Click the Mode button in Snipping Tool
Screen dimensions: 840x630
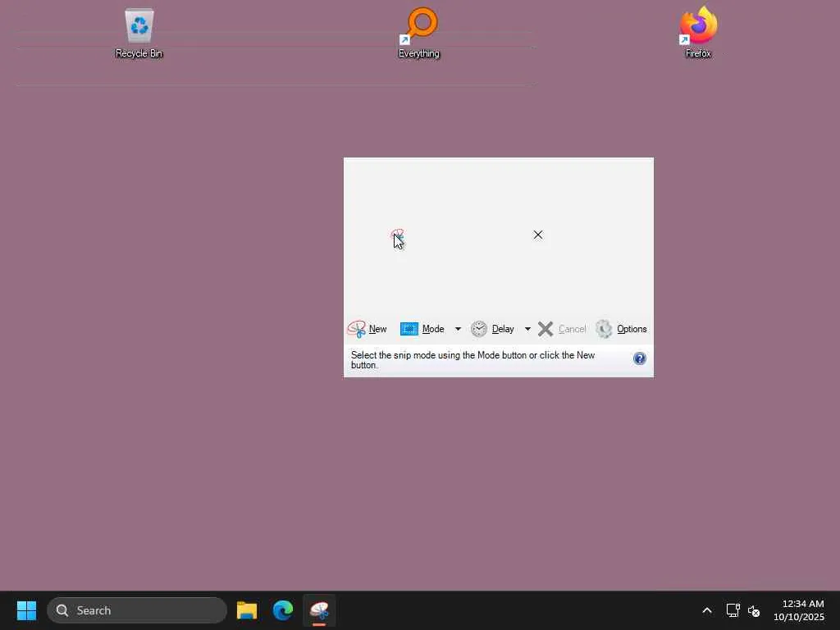(422, 329)
